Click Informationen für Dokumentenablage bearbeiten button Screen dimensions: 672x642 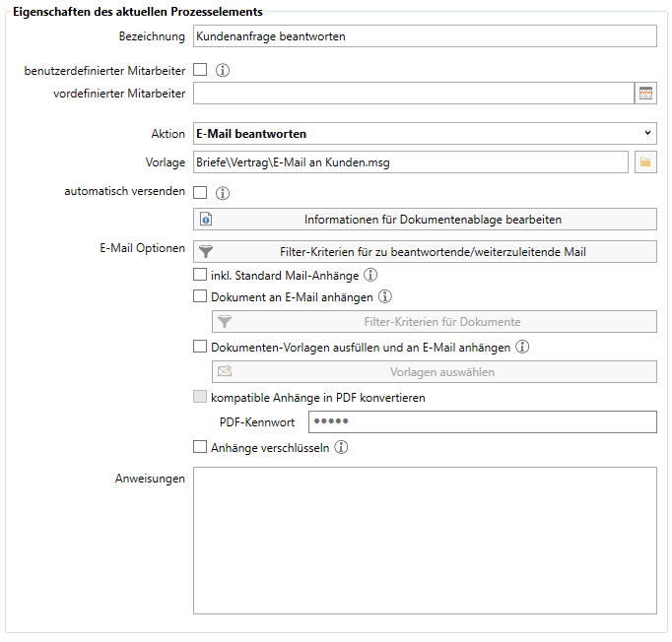click(425, 220)
